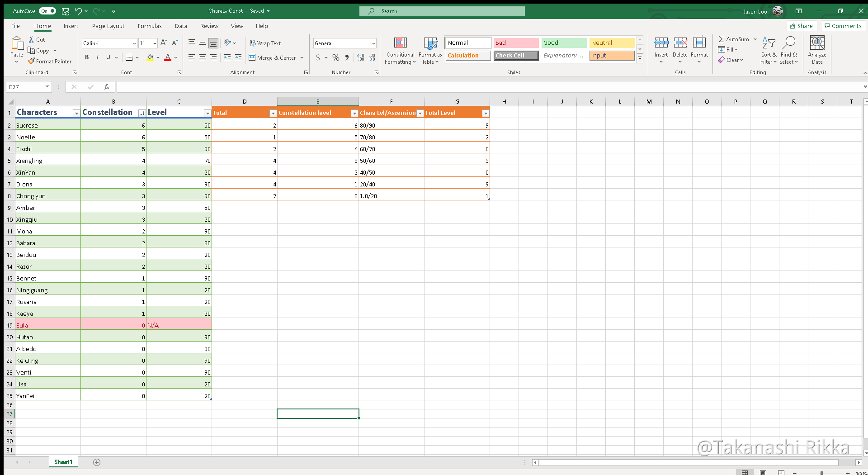This screenshot has height=475, width=868.
Task: Click the Share button
Action: click(802, 26)
